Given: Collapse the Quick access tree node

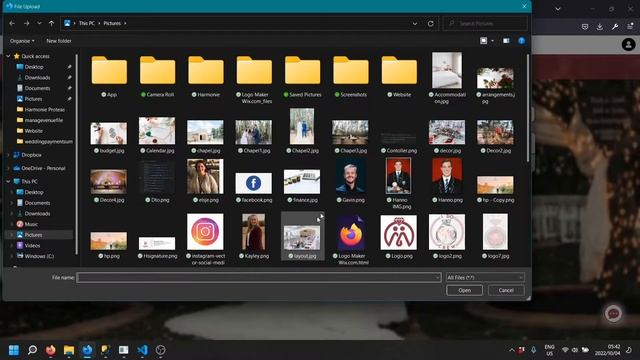Looking at the screenshot, I should coord(9,56).
